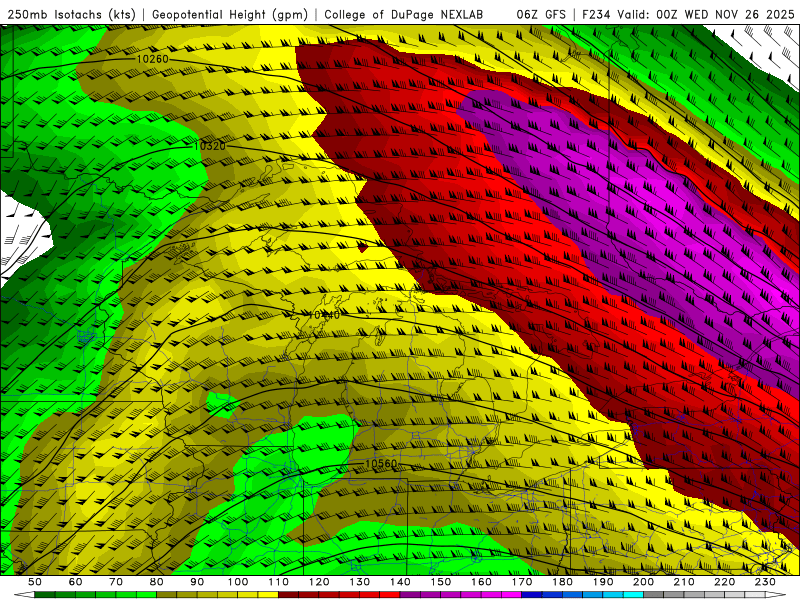The width and height of the screenshot is (800, 600).
Task: Click the 50 value on the color scale
Action: pos(35,582)
